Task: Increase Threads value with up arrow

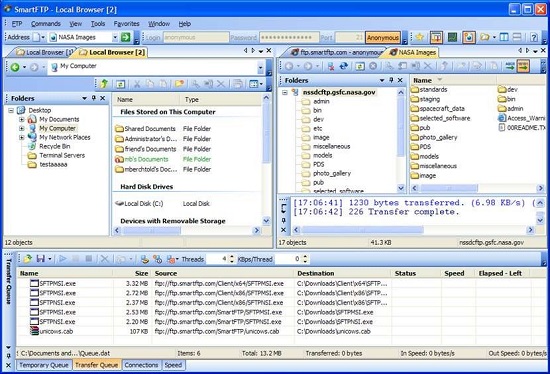Action: pos(232,257)
